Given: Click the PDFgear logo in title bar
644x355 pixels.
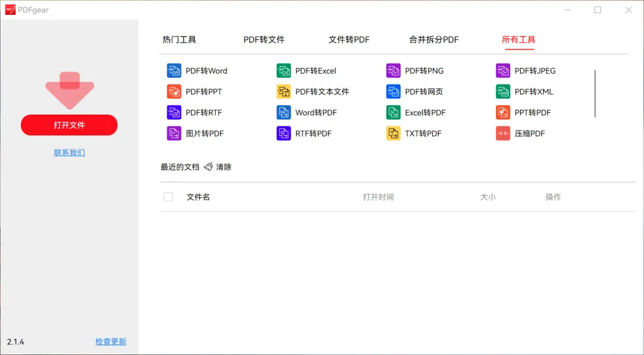Looking at the screenshot, I should [x=10, y=10].
